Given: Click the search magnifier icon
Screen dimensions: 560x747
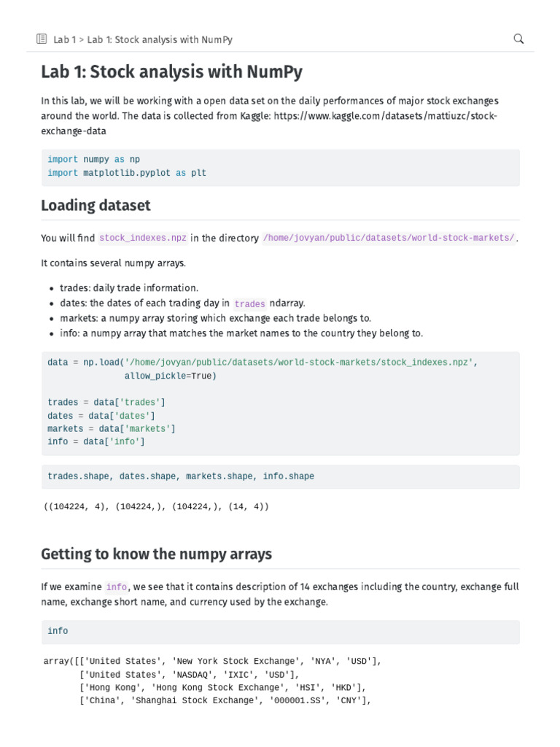Looking at the screenshot, I should coord(518,39).
